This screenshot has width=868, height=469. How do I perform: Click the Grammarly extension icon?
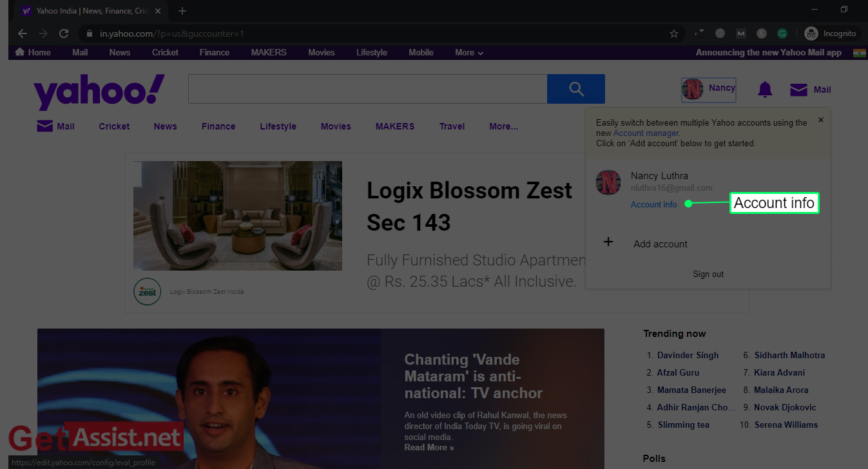coord(782,33)
